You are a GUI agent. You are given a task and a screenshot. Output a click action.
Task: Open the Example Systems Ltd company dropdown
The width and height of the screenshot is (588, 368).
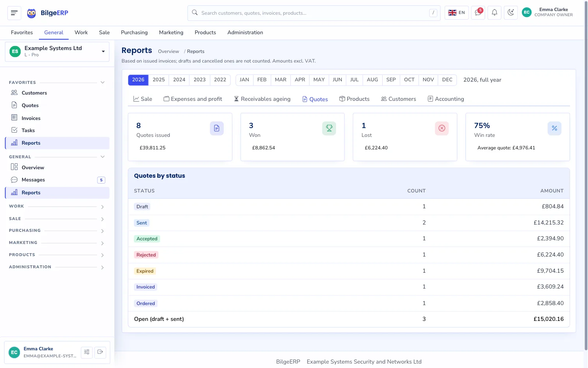click(57, 52)
